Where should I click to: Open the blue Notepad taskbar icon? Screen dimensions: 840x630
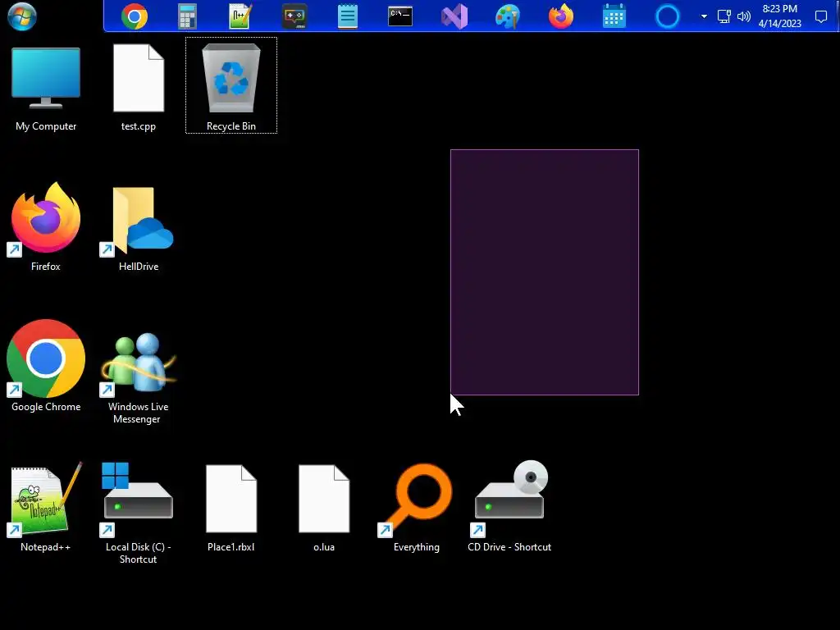348,16
